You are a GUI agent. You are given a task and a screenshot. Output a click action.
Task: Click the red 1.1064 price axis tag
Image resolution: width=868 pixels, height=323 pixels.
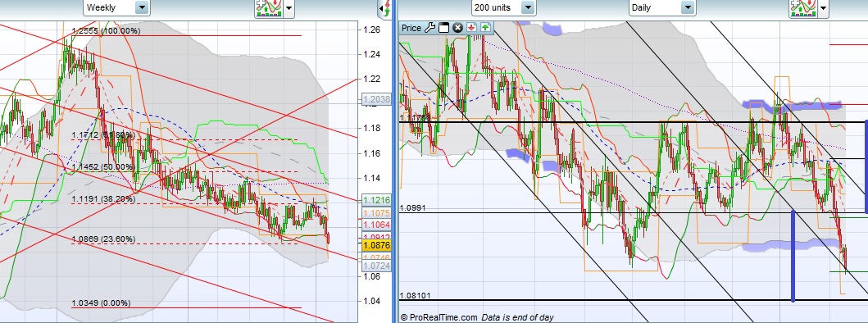(x=376, y=225)
